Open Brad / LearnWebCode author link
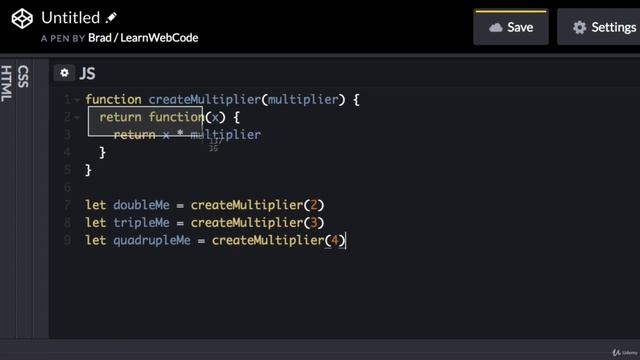640x360 pixels. (x=143, y=38)
